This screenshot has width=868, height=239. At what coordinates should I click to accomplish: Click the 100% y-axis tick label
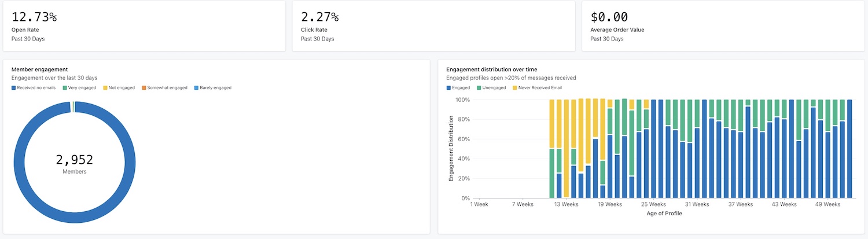(461, 100)
